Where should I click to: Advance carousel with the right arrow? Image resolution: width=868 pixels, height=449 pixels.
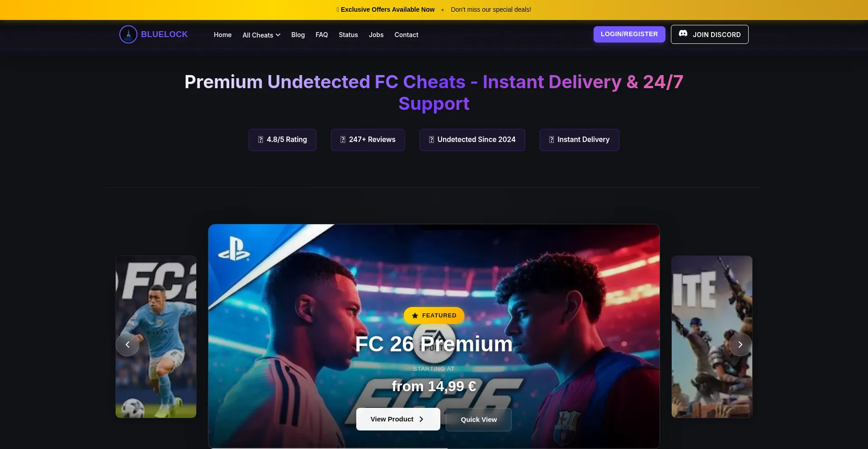740,345
